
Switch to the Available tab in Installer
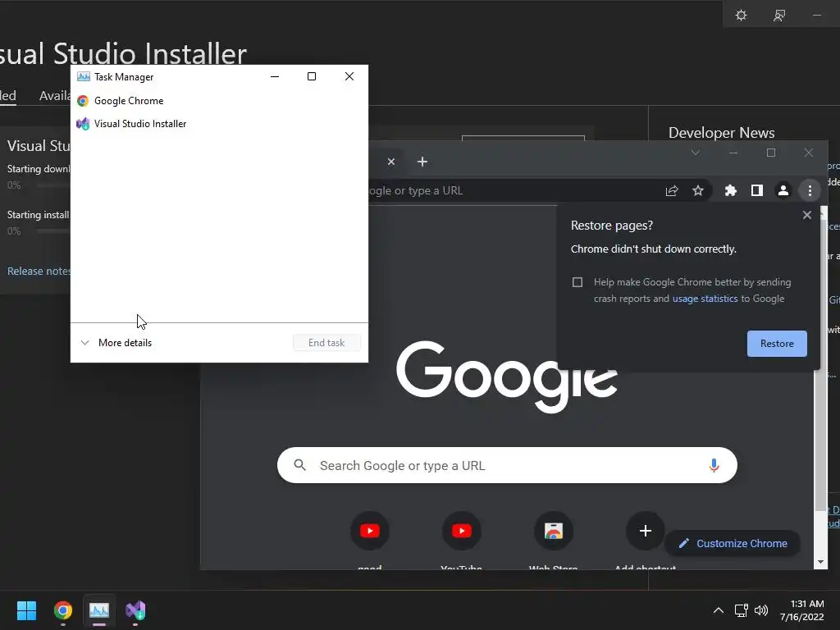(x=55, y=96)
